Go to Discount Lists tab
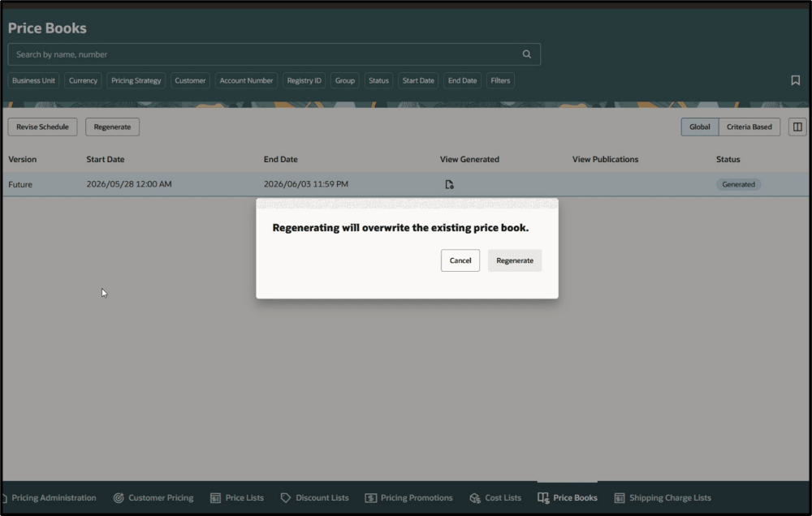 tap(322, 498)
